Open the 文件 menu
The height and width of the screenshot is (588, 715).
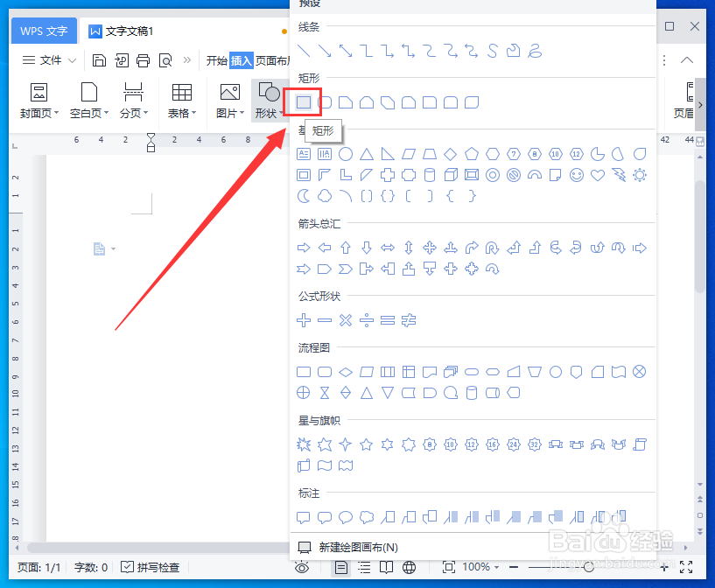pyautogui.click(x=49, y=60)
